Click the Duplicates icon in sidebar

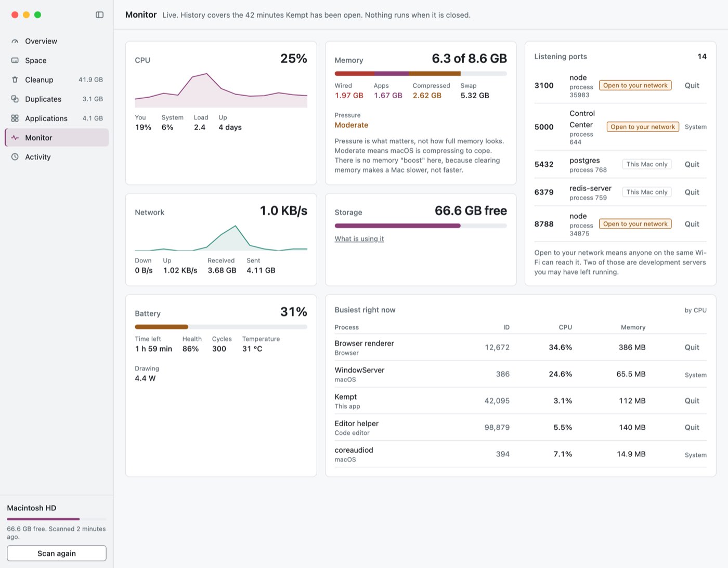click(15, 99)
